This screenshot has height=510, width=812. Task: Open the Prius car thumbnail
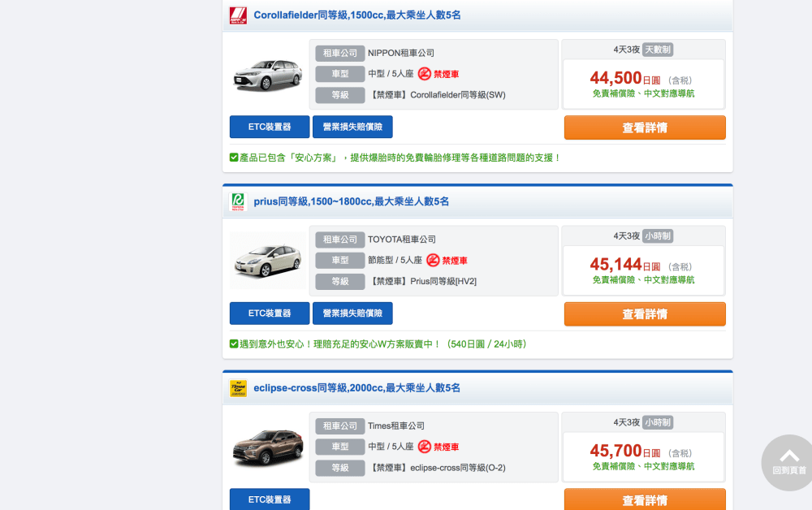tap(267, 261)
